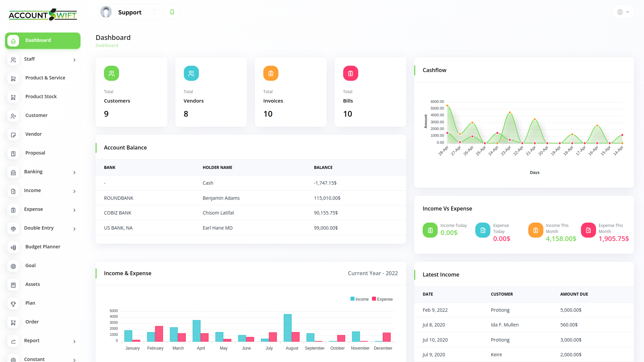This screenshot has height=362, width=644.
Task: Click the Budget Planner money icon
Action: (x=13, y=247)
